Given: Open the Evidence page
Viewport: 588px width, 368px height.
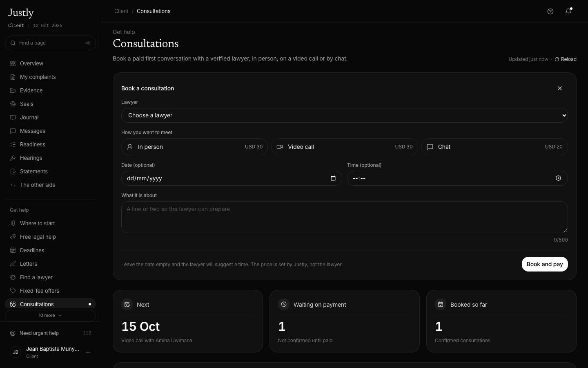Looking at the screenshot, I should coord(50,90).
